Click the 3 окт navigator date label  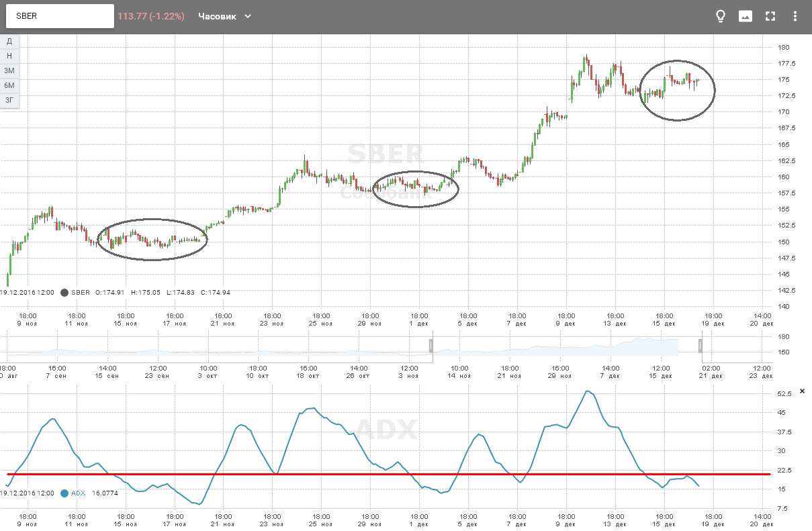coord(208,376)
